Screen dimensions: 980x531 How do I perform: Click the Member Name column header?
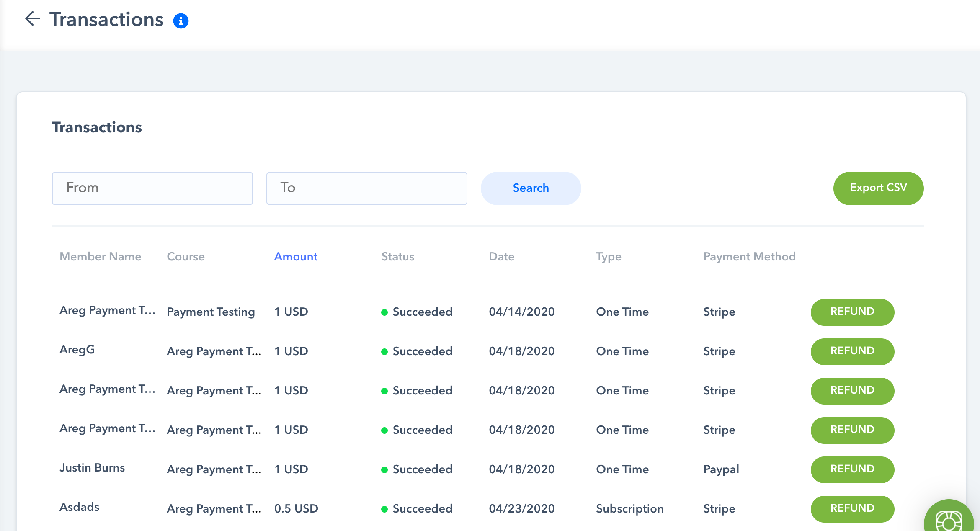[x=101, y=256]
